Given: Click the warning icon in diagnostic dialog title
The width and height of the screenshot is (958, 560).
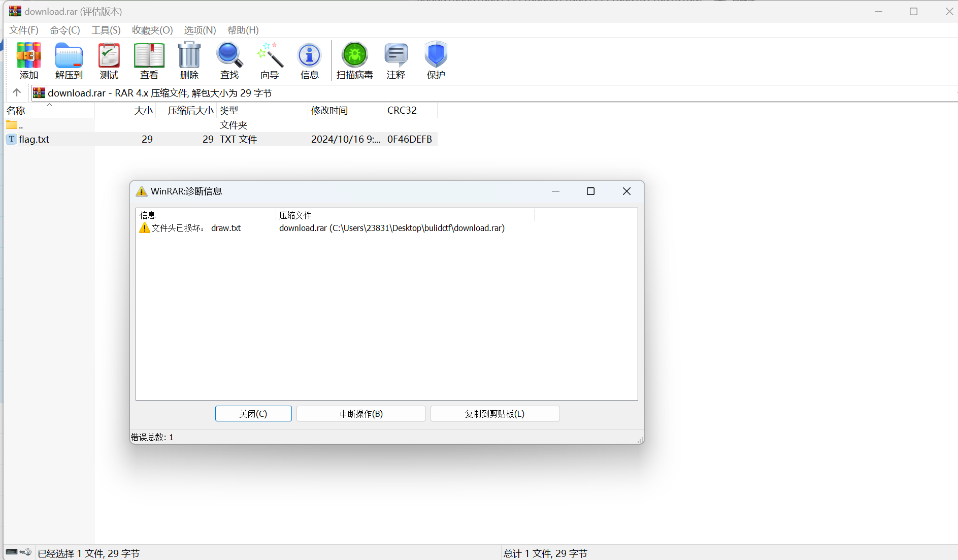Looking at the screenshot, I should (x=142, y=191).
